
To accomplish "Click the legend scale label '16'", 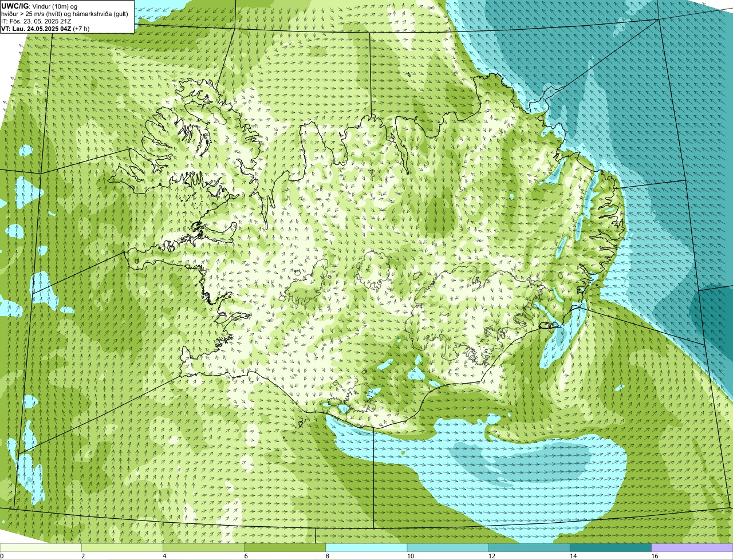I will [x=655, y=556].
